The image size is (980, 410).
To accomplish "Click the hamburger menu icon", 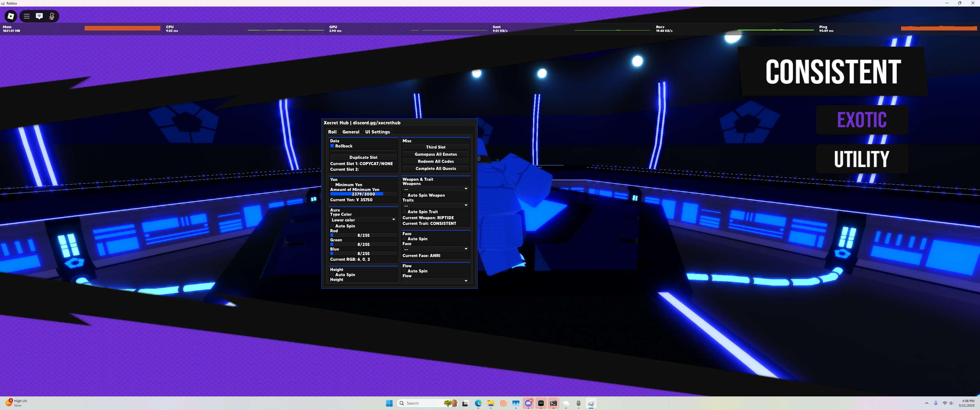I will click(26, 16).
